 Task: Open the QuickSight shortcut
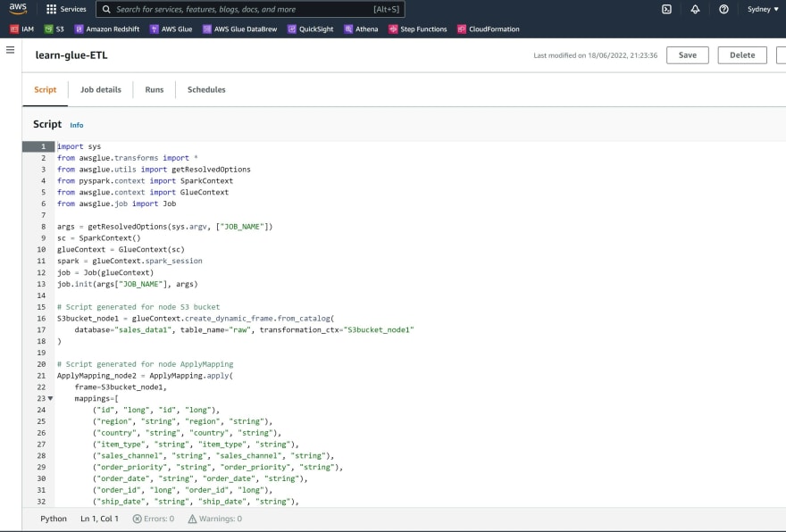310,29
